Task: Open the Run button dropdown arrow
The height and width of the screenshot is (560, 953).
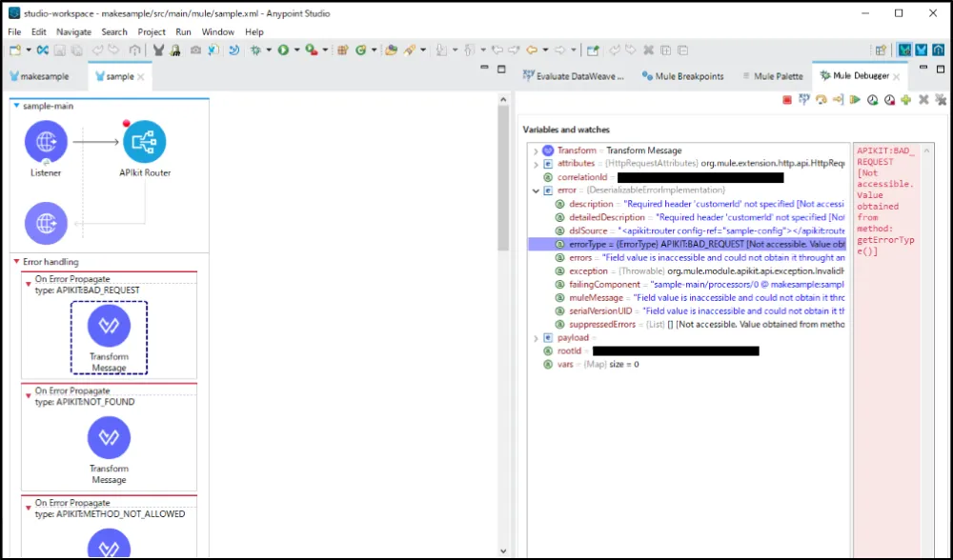Action: pos(296,50)
